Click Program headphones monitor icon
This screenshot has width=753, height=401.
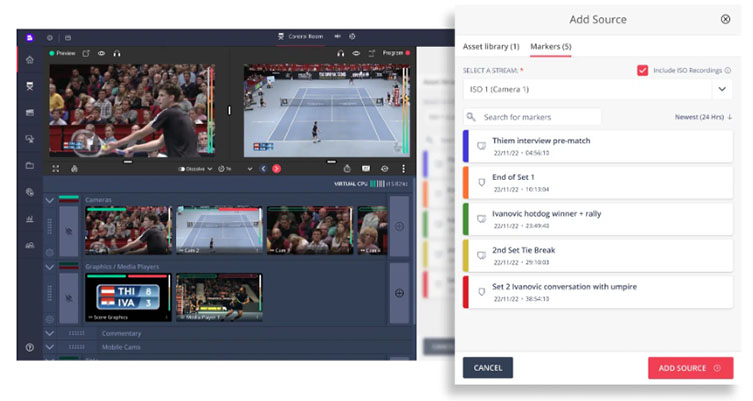pyautogui.click(x=340, y=53)
